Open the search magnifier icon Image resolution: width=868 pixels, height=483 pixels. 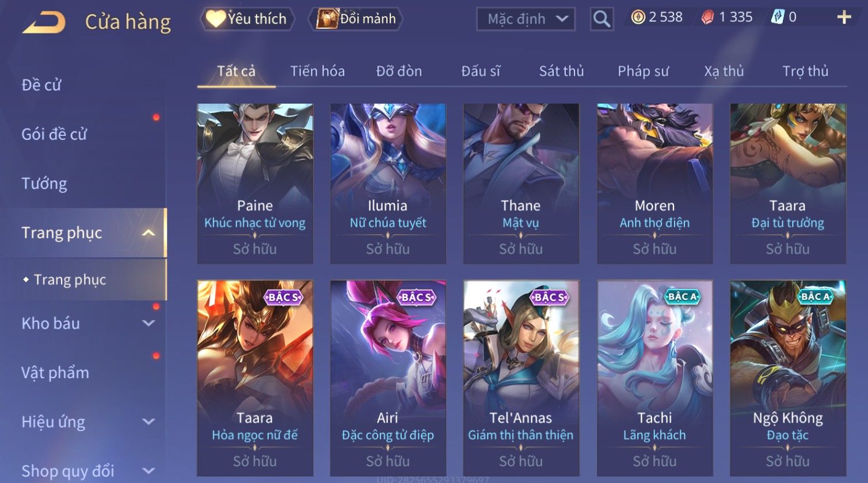[x=601, y=19]
